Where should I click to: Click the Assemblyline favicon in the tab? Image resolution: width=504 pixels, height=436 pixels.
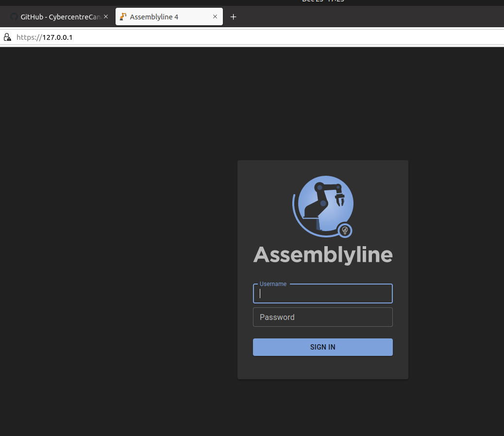coord(123,17)
